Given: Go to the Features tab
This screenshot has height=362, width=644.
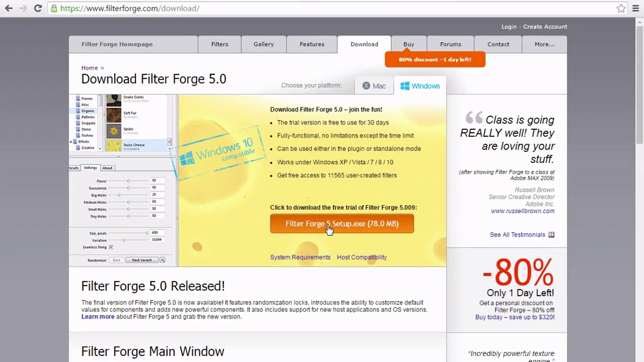Looking at the screenshot, I should tap(312, 44).
